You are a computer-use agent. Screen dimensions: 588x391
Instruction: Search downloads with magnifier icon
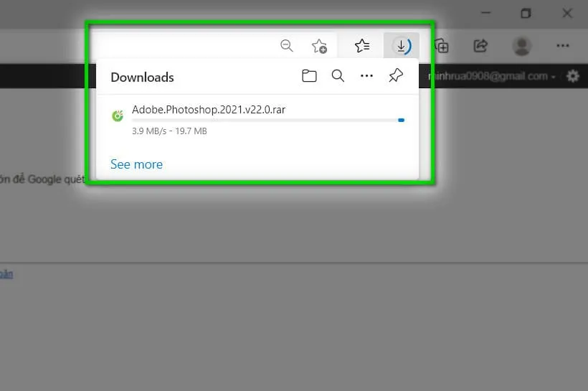338,76
